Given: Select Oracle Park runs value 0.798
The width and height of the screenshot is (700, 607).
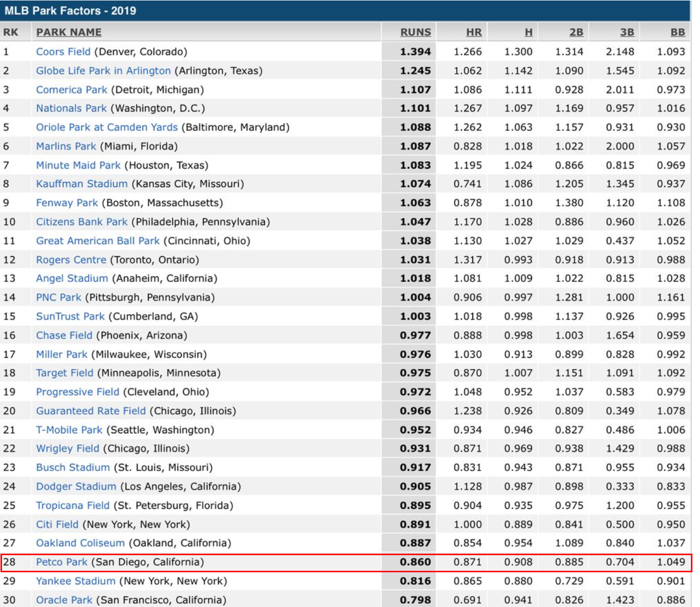Looking at the screenshot, I should (415, 600).
